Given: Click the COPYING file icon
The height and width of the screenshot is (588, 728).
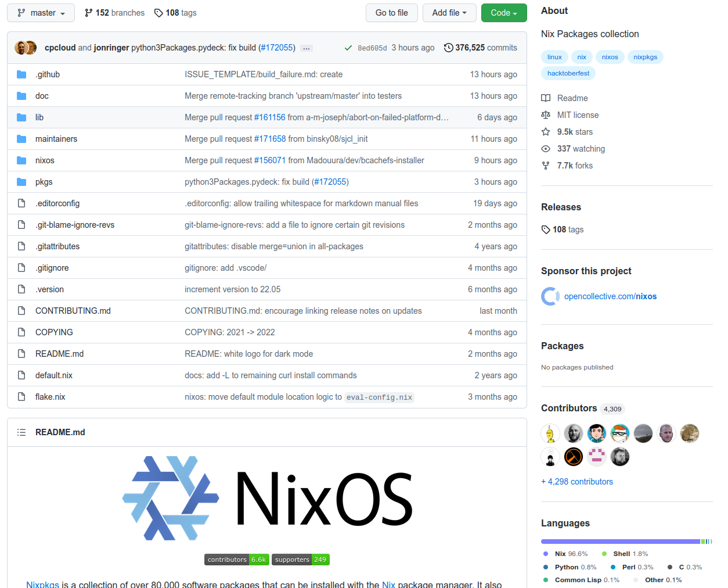Looking at the screenshot, I should (x=21, y=332).
